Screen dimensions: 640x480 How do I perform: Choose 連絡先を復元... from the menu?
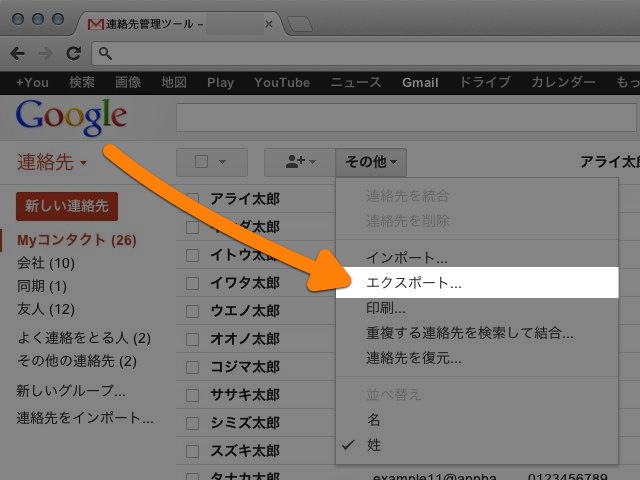click(477, 358)
